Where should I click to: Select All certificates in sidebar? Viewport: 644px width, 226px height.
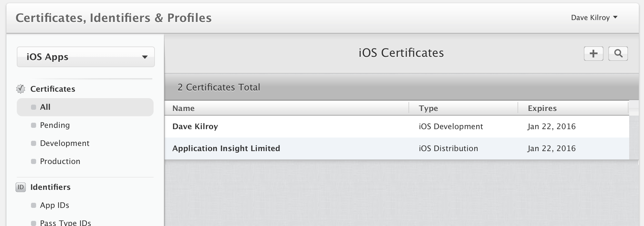click(x=45, y=107)
